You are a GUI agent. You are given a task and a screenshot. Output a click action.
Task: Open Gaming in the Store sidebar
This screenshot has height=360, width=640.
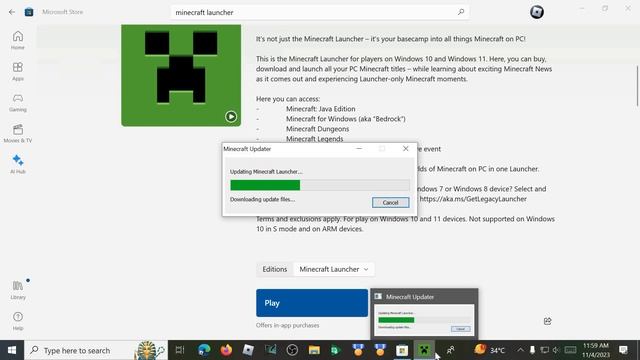click(18, 102)
